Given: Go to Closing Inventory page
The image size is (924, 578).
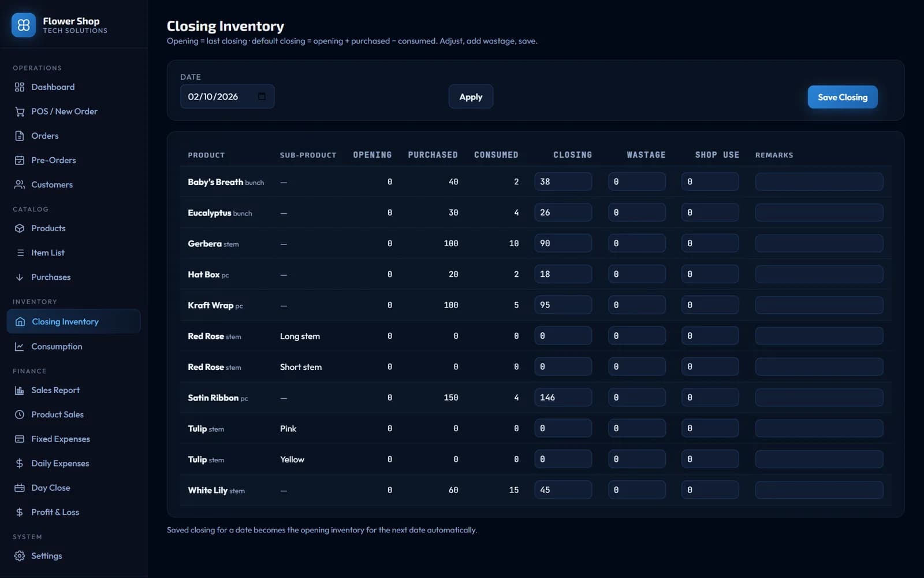Looking at the screenshot, I should click(73, 321).
